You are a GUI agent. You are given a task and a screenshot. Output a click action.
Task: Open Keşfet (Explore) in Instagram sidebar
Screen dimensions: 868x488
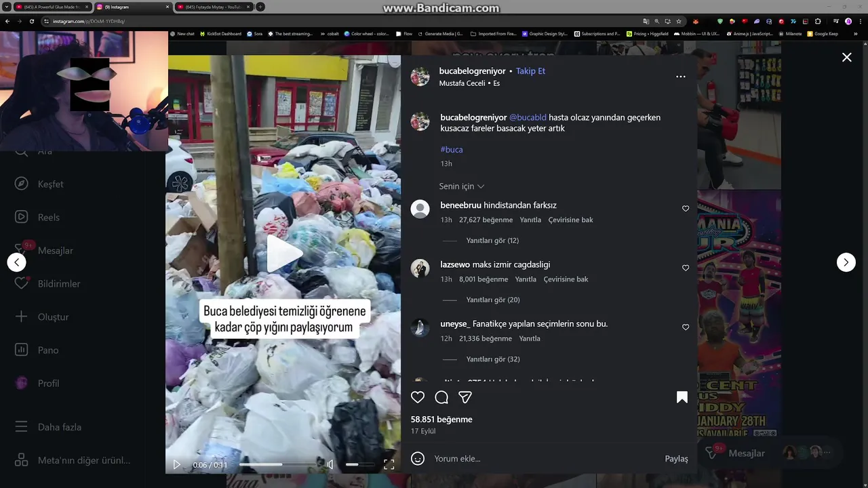(x=41, y=184)
